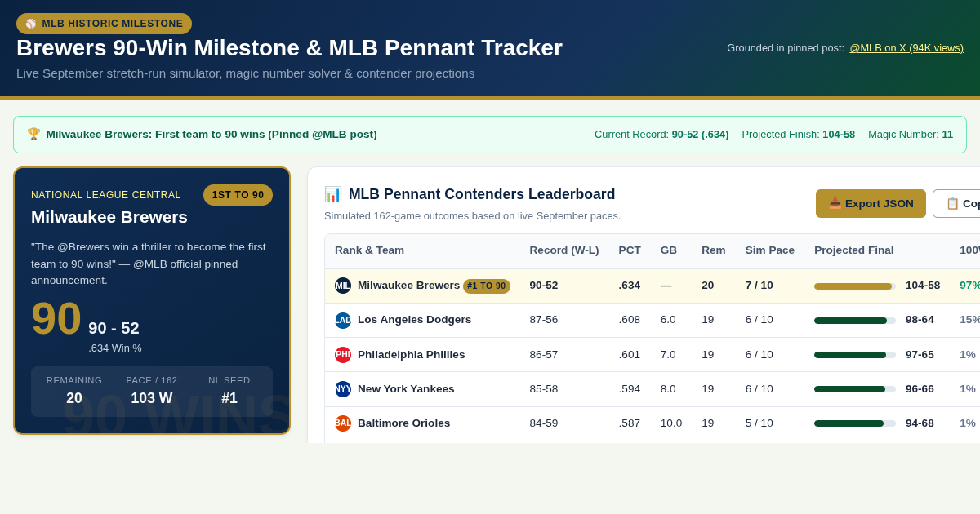The width and height of the screenshot is (980, 514).
Task: Click Orioles GB 10.0 cell
Action: coord(671,423)
